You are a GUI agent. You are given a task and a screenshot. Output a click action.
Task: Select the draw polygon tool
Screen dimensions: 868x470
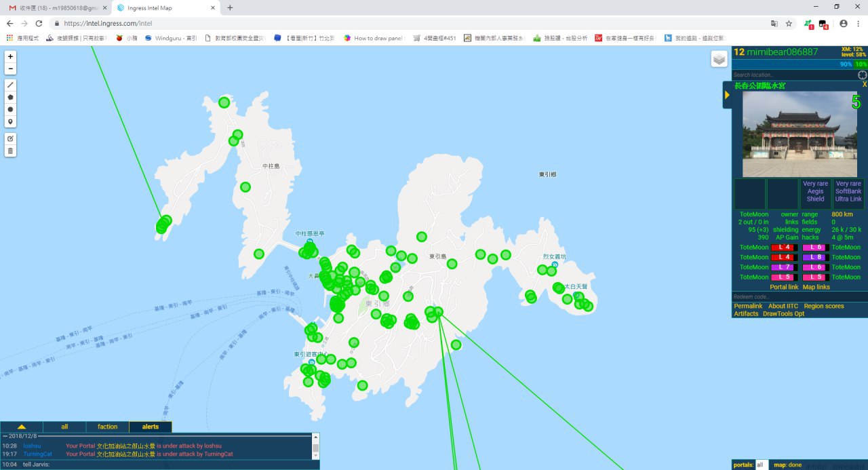(x=10, y=97)
